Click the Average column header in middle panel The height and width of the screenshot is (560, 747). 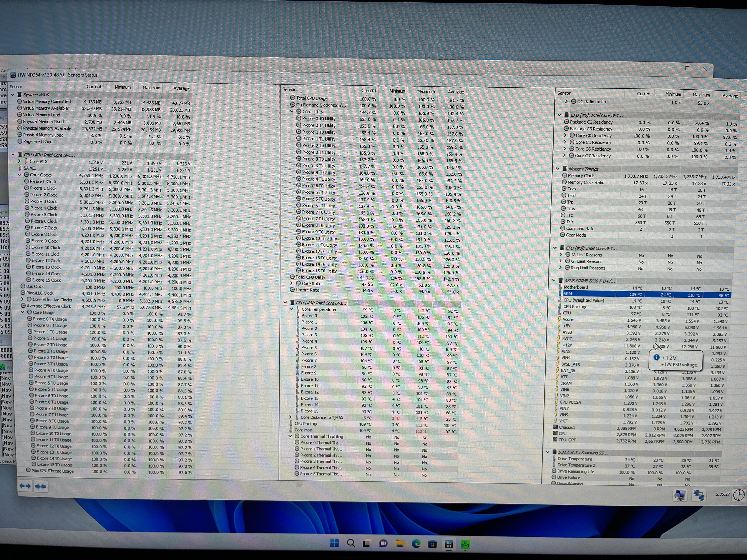pos(456,92)
